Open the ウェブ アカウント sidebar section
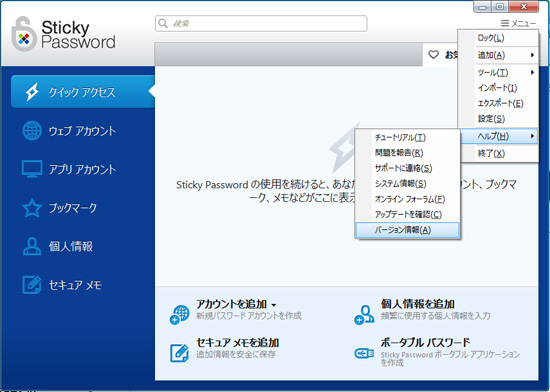This screenshot has height=392, width=550. coord(83,130)
